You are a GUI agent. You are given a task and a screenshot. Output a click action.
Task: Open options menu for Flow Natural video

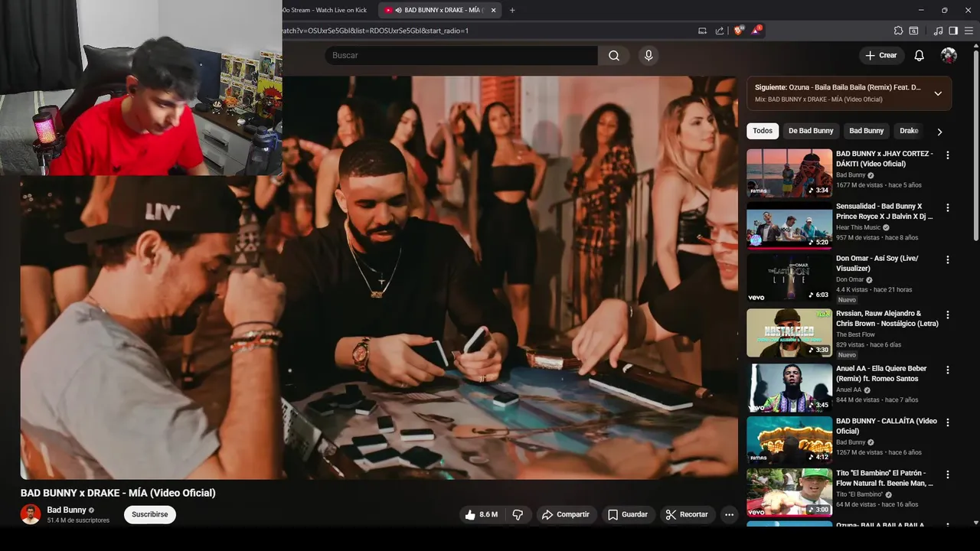(x=948, y=474)
